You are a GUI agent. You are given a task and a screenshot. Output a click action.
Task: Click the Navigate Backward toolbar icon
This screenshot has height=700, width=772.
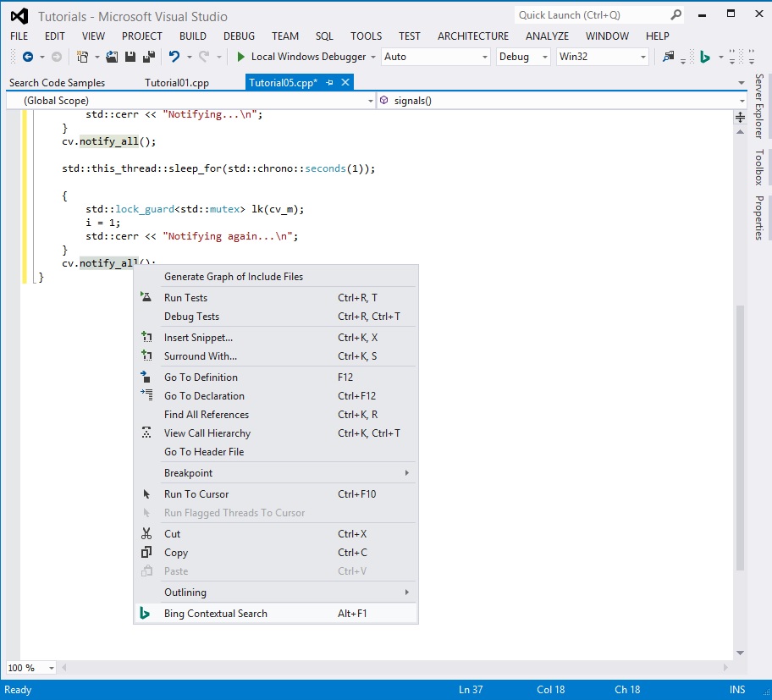[x=27, y=57]
